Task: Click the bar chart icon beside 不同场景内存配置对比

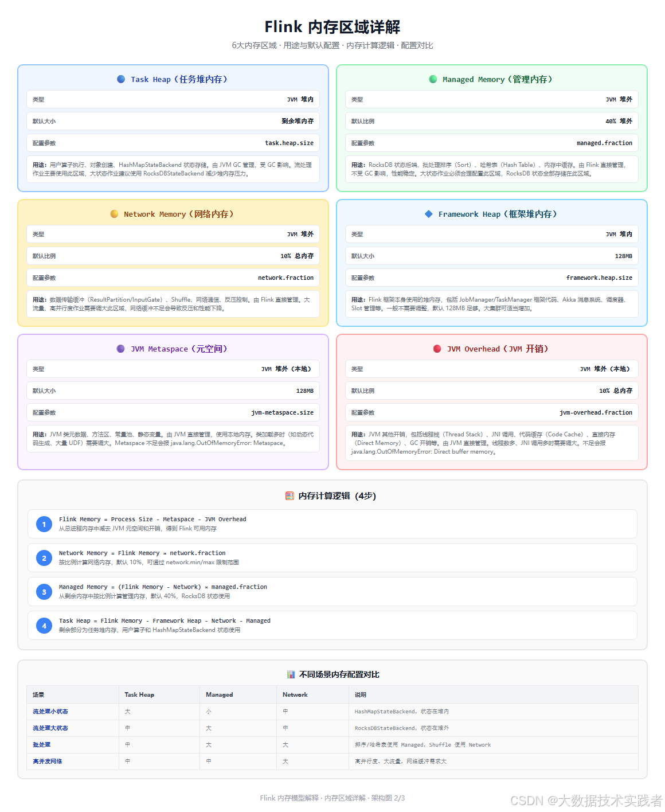Action: [291, 674]
